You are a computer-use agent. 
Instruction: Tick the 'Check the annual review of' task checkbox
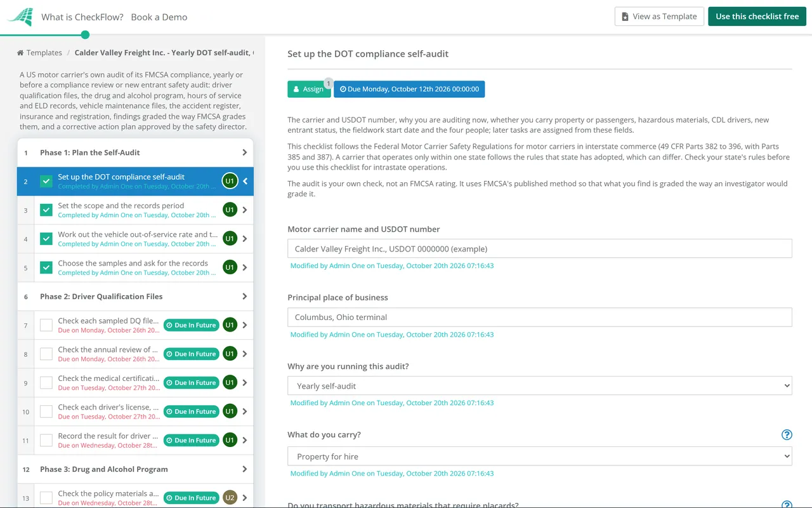pyautogui.click(x=46, y=354)
